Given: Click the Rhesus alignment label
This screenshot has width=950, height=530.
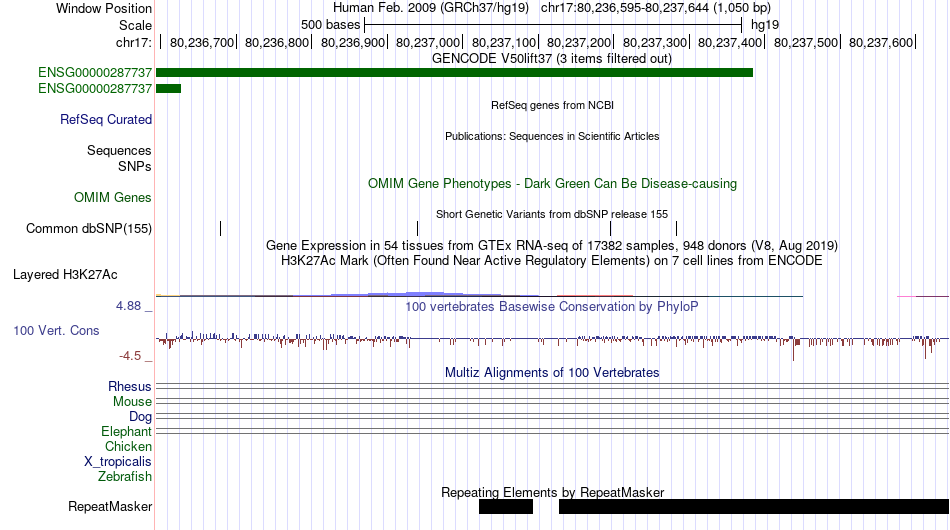Looking at the screenshot, I should [x=130, y=386].
